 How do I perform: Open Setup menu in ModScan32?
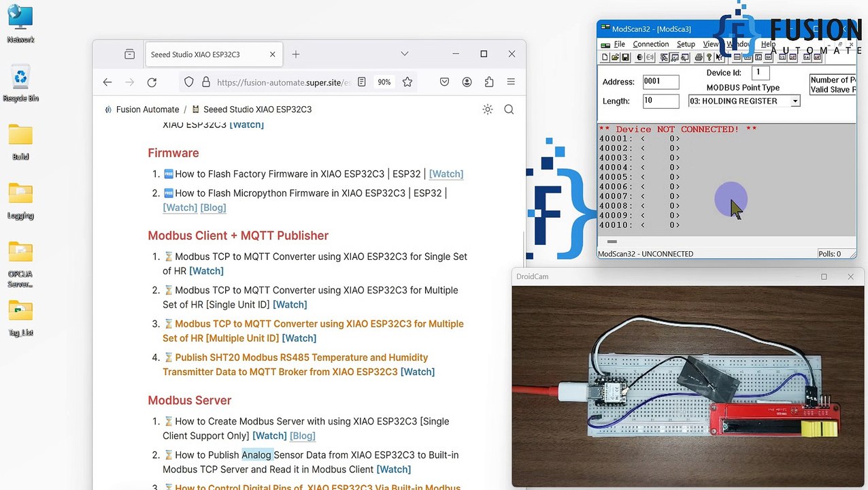tap(686, 44)
